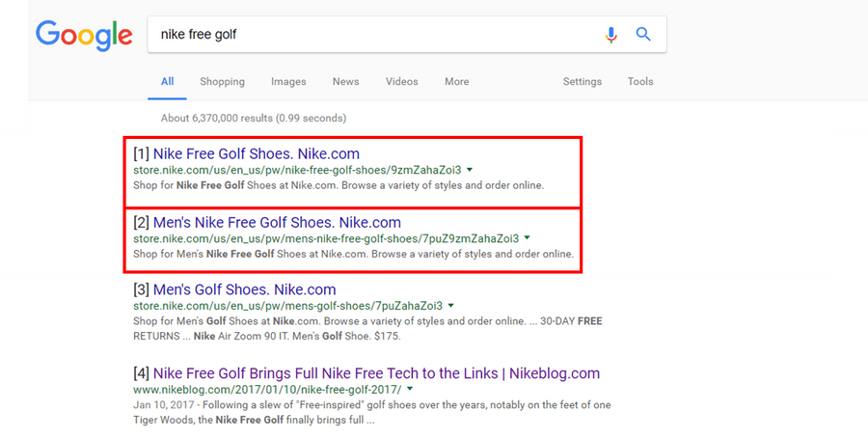Viewport: 868px width, 439px height.
Task: Open the Videos tab
Action: click(402, 81)
